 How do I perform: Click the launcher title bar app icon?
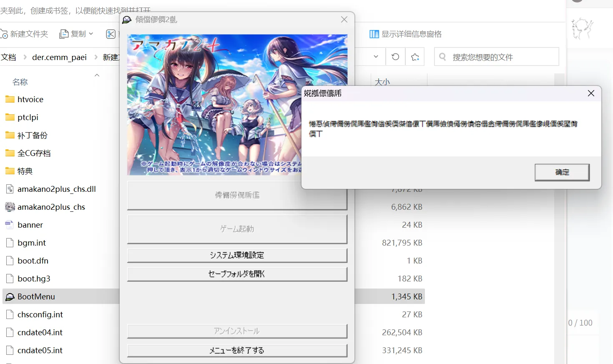pyautogui.click(x=127, y=20)
